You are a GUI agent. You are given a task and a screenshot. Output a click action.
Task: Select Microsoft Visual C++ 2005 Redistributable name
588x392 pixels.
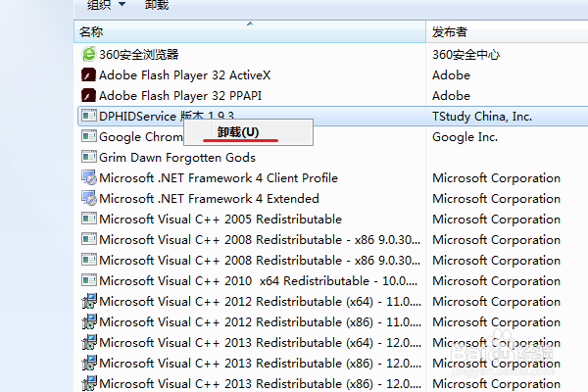[x=220, y=220]
